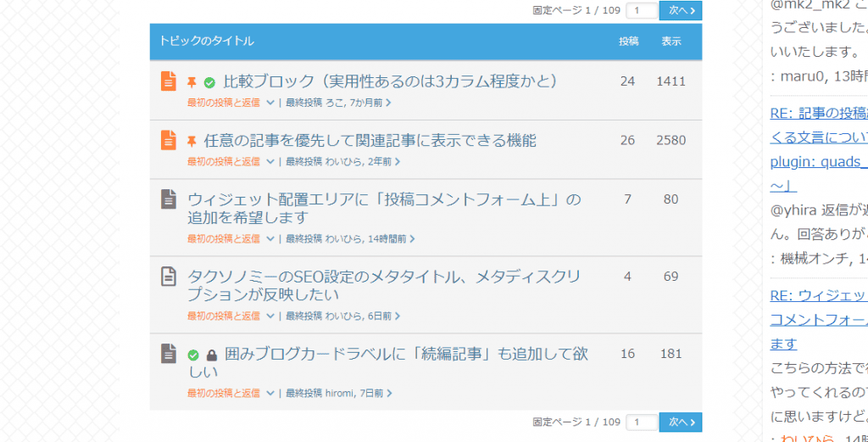
Task: Click the gray document icon beside ウィジェット配置エリア topic
Action: [169, 199]
